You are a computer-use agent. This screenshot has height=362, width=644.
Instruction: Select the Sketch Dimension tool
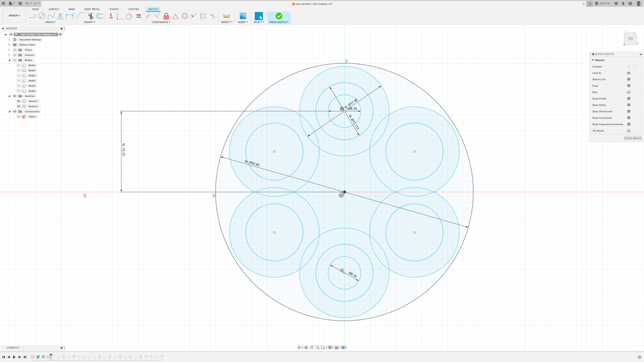(70, 16)
